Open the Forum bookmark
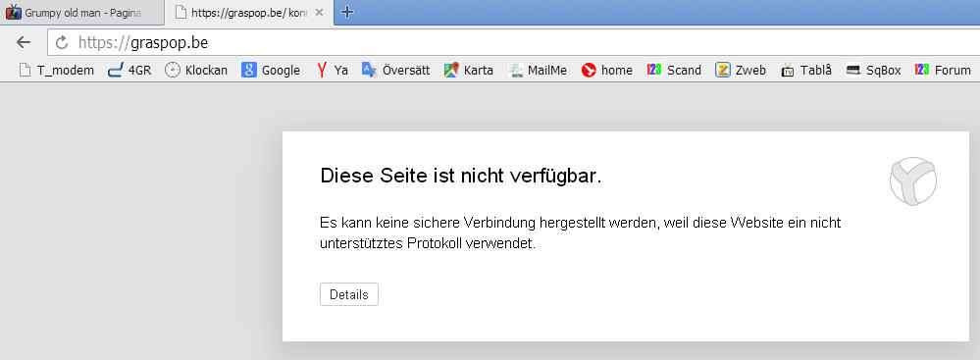 (943, 70)
